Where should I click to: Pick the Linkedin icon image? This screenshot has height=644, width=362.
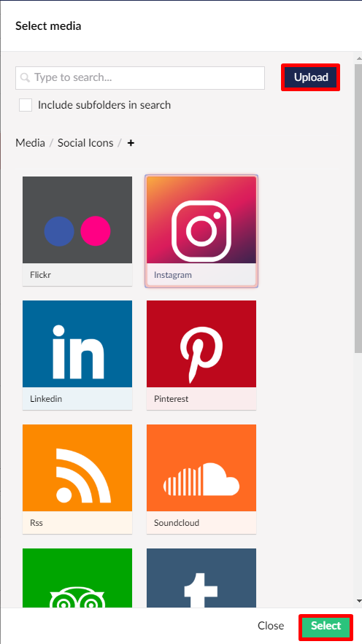[x=77, y=344]
